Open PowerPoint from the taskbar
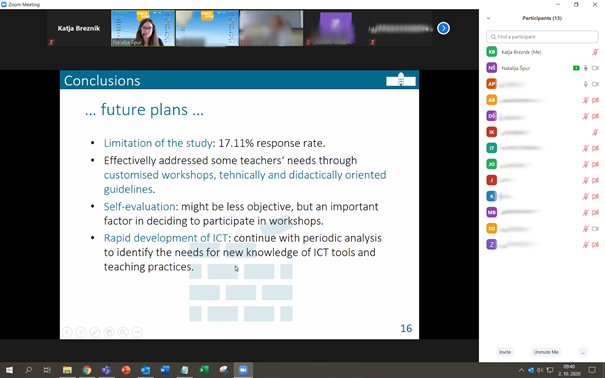605x378 pixels. point(126,370)
